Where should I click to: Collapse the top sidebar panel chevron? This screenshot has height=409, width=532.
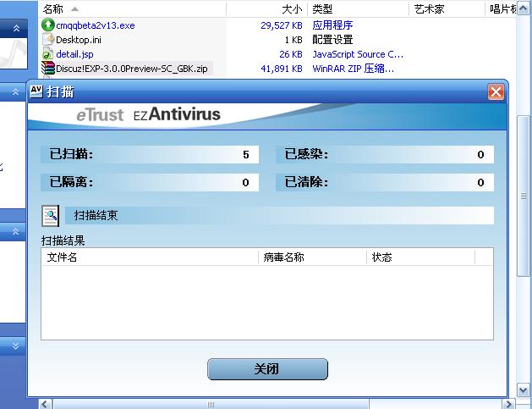pyautogui.click(x=16, y=29)
